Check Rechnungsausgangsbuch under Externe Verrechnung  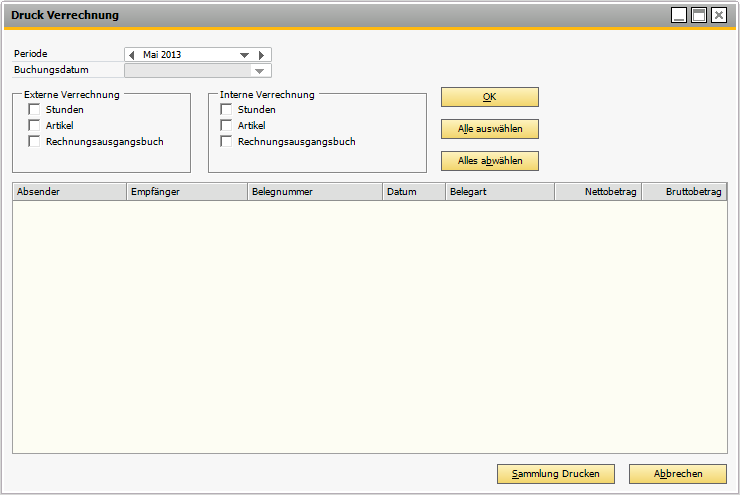click(x=35, y=142)
